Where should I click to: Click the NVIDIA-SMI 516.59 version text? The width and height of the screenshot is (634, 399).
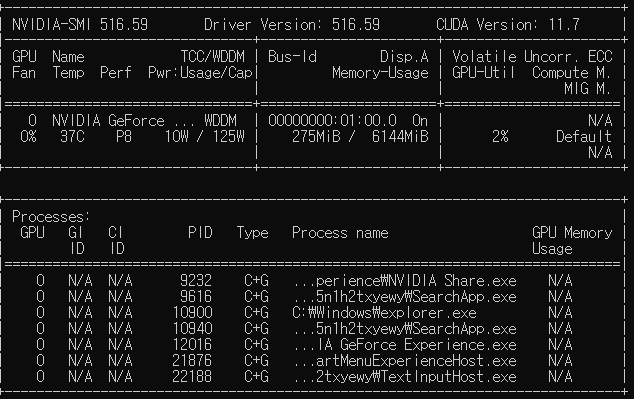80,25
